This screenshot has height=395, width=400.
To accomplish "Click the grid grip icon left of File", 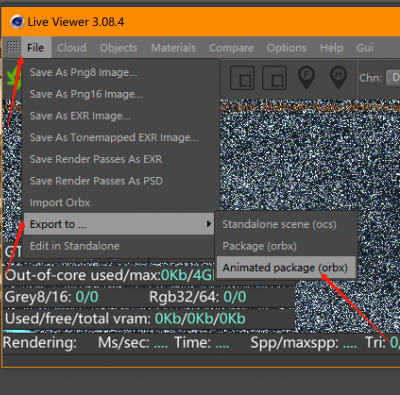I will pyautogui.click(x=13, y=47).
